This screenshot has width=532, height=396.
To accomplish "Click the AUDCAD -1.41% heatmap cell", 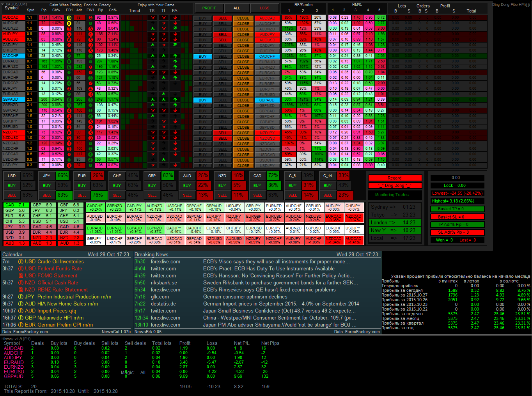I will [x=354, y=240].
